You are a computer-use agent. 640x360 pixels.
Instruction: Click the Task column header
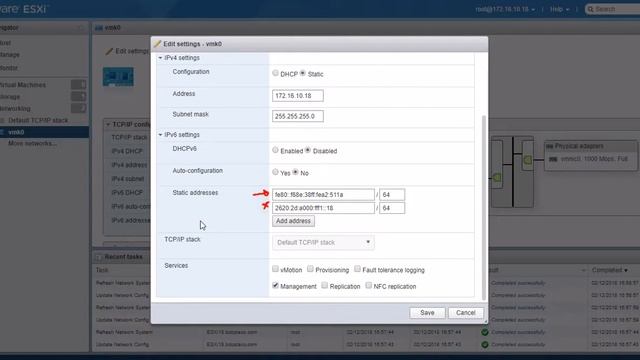click(102, 270)
